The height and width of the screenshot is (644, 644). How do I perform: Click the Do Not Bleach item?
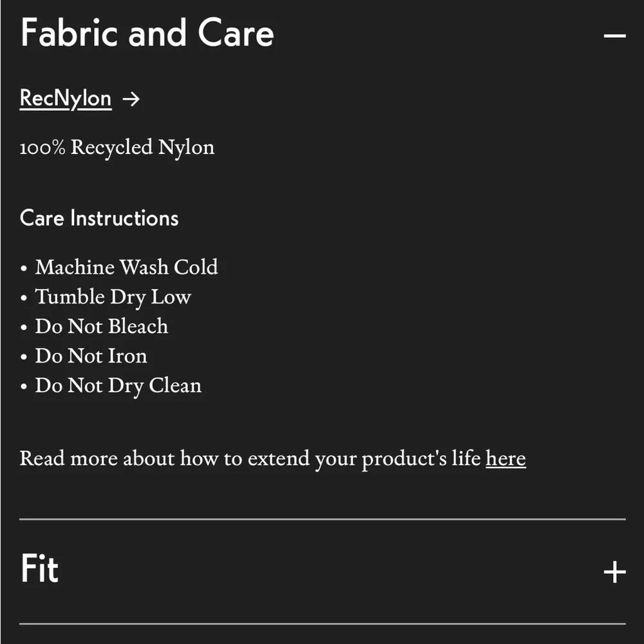(x=102, y=327)
